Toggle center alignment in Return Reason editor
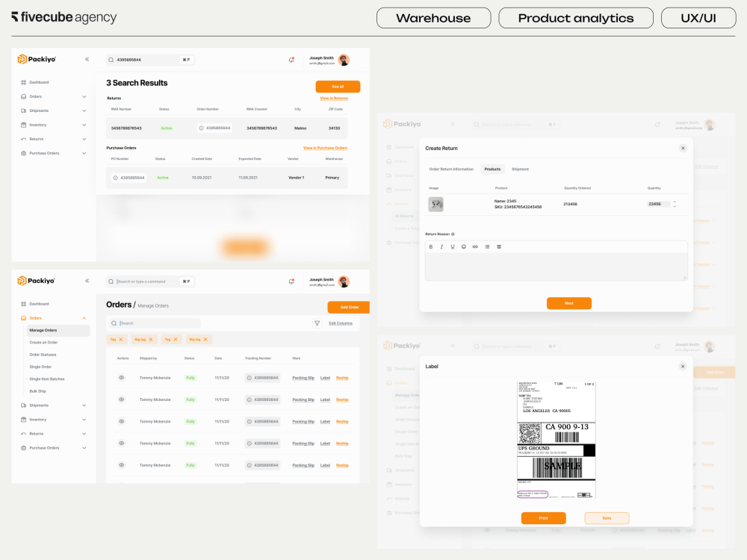Screen dimensions: 747x560 pos(499,246)
